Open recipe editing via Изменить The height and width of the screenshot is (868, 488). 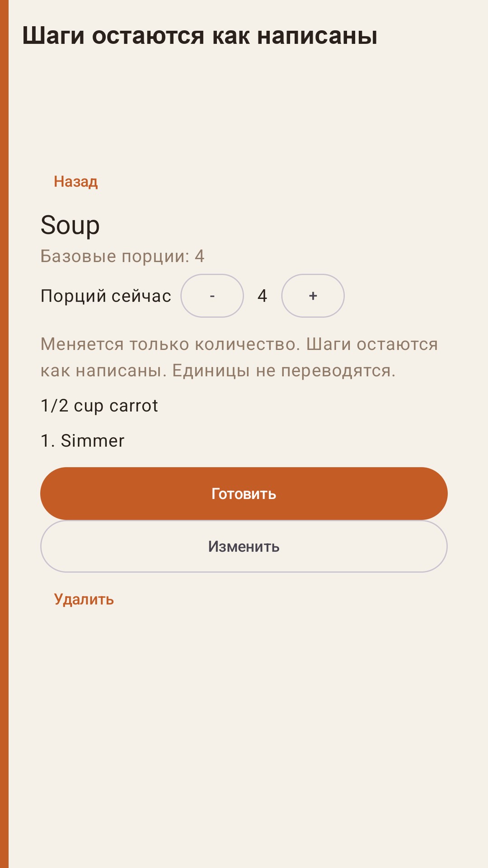[x=244, y=547]
